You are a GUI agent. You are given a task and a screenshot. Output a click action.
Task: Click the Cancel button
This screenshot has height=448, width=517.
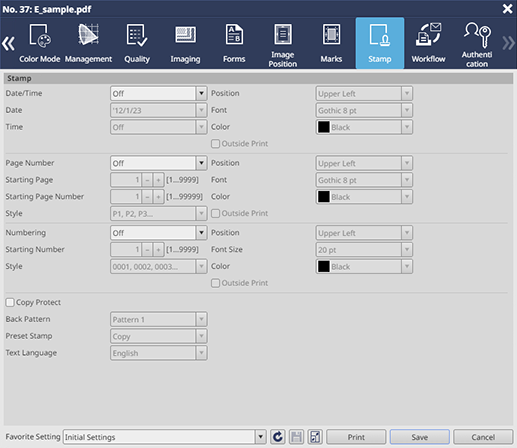point(483,437)
